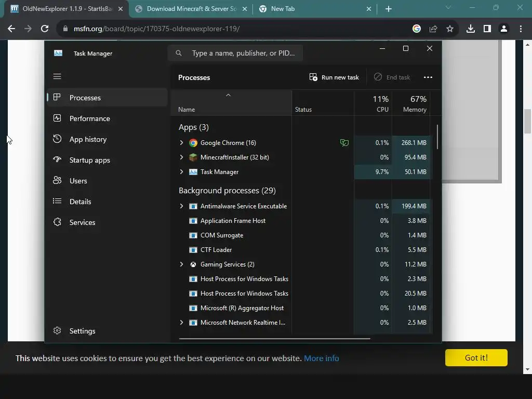Click the CTF Loader process icon
The height and width of the screenshot is (399, 532).
point(193,250)
